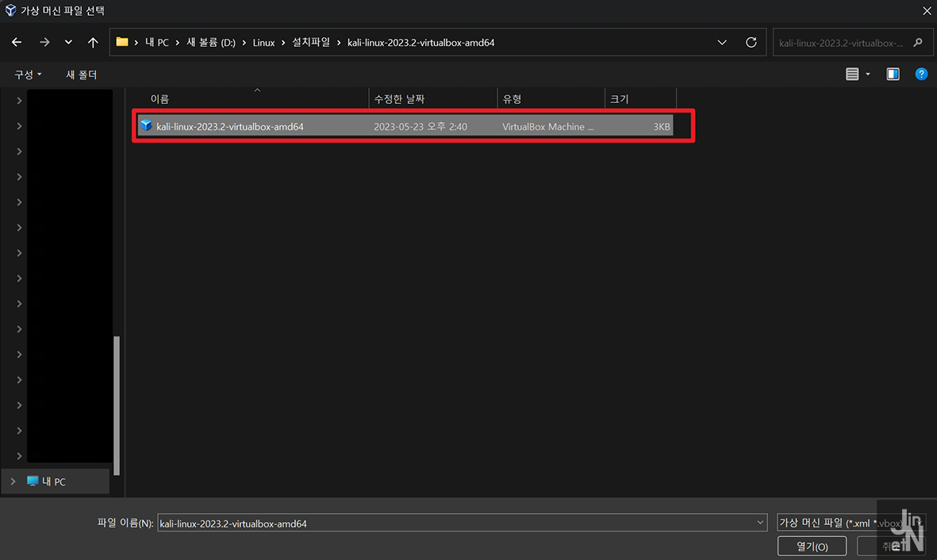
Task: Expand 내 PC in navigation tree
Action: [x=13, y=481]
